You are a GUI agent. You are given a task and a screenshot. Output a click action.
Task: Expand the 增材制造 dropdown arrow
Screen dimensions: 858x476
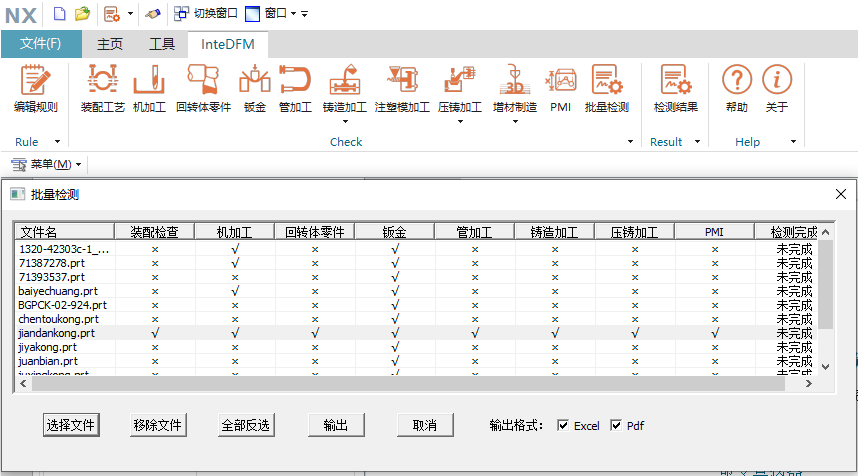515,121
